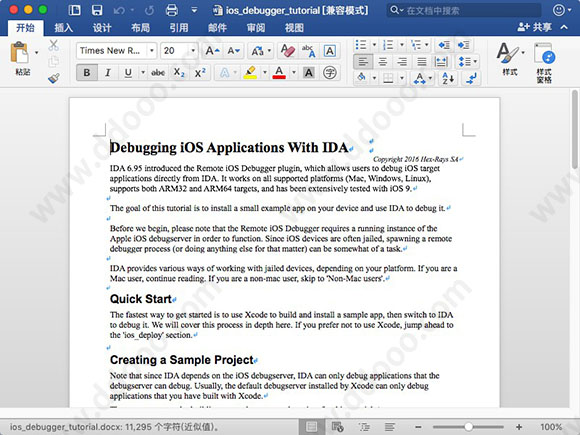Switch to the 开始 tab
580x435 pixels.
[26, 28]
